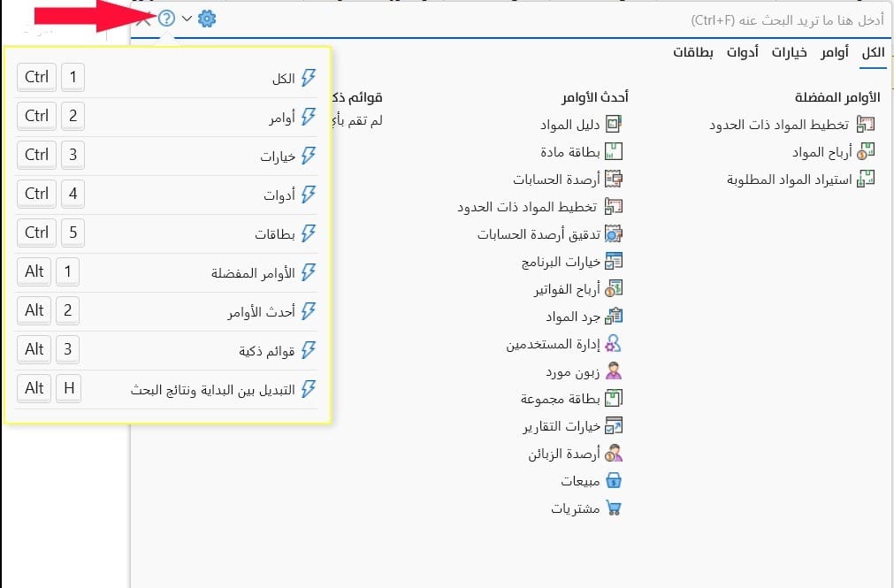This screenshot has width=894, height=588.
Task: Open favorite أرباح المواد text
Action: point(821,152)
